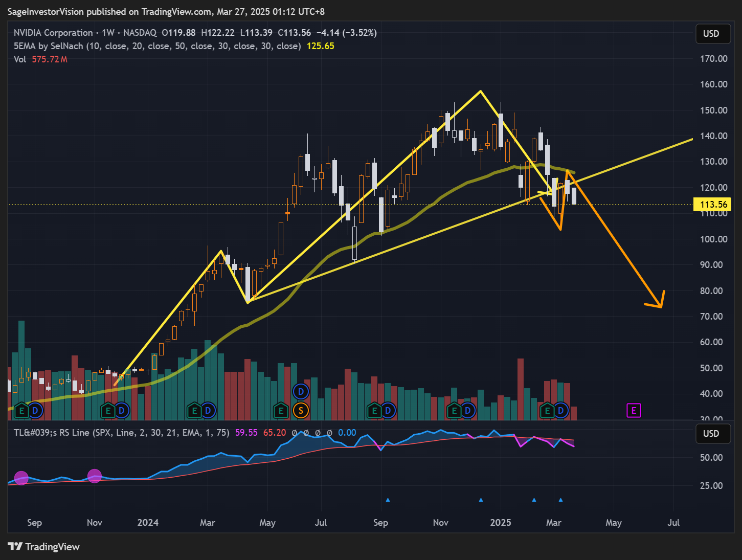Click the May 2024 earnings E marker
This screenshot has height=560, width=742.
point(281,410)
